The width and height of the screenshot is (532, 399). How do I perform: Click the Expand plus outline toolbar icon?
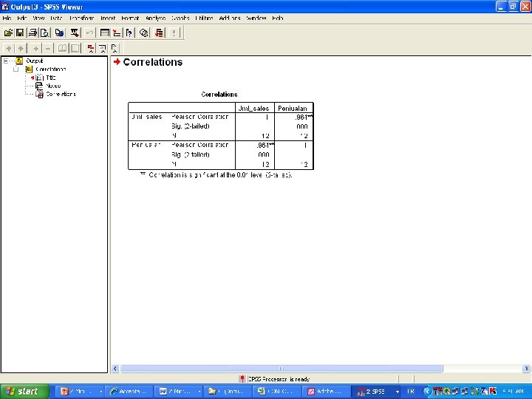click(x=35, y=48)
